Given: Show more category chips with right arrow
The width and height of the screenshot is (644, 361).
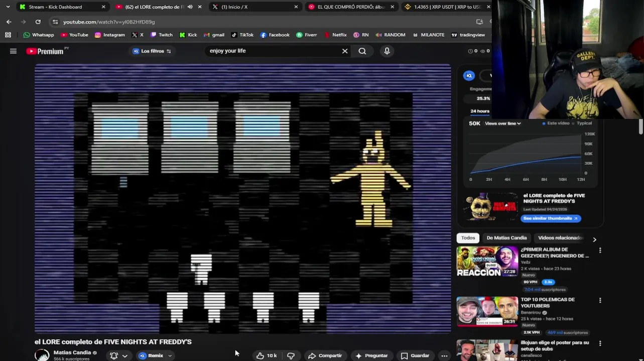Looking at the screenshot, I should 594,239.
